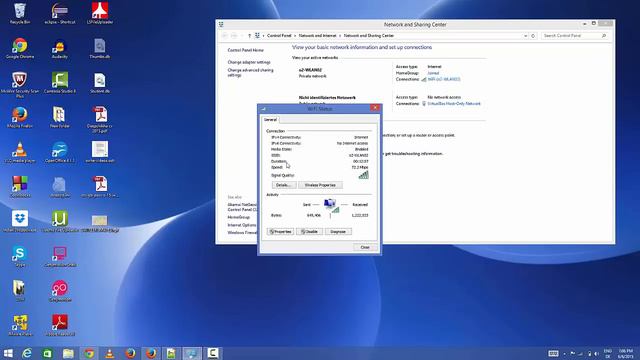Screen dimensions: 640x360
Task: Open the Wi-Fi connection link
Action: tap(444, 79)
